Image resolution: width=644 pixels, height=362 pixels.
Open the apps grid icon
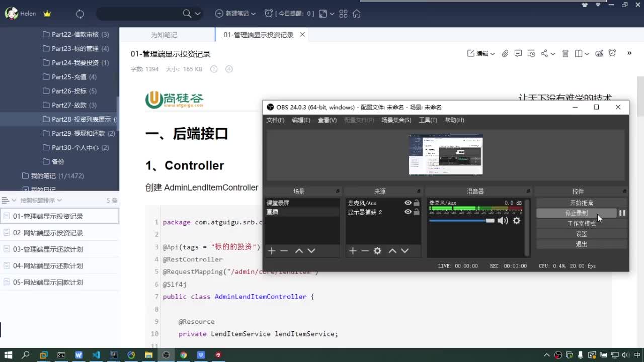(x=344, y=14)
